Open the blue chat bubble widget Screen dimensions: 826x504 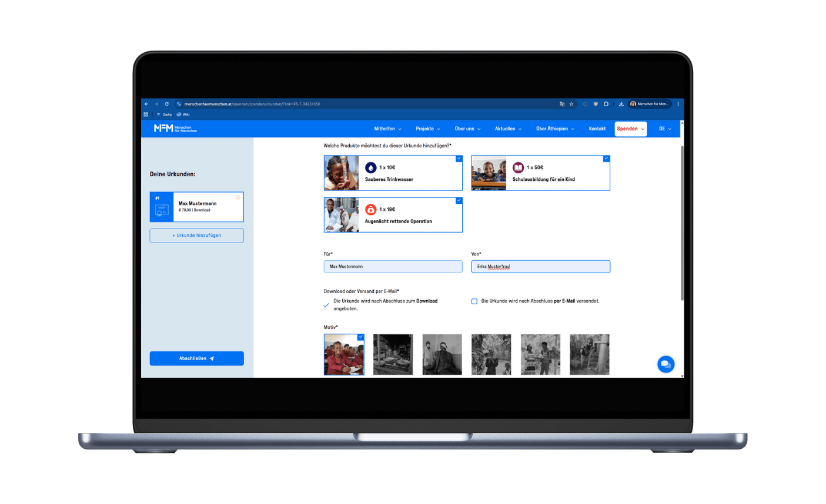tap(666, 364)
